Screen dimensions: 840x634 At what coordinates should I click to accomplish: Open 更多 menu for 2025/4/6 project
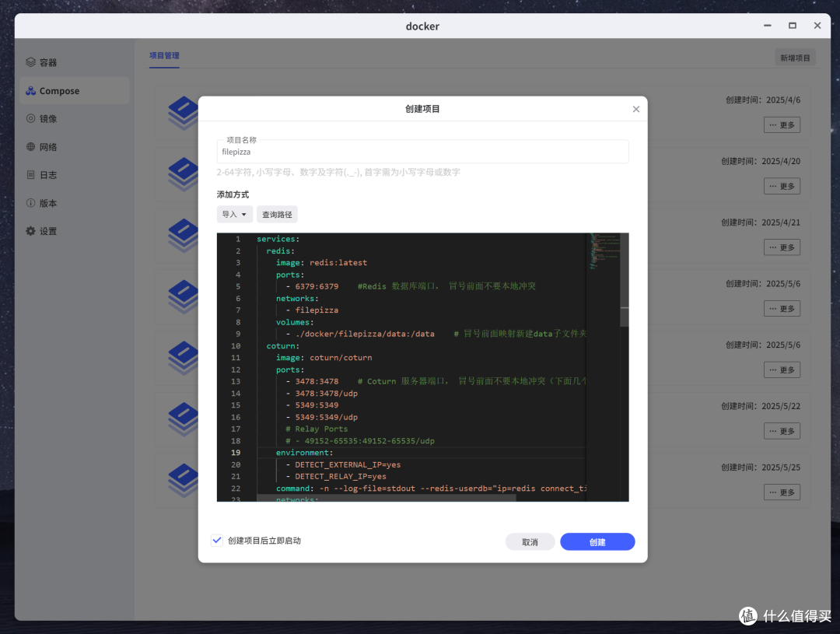pyautogui.click(x=782, y=125)
